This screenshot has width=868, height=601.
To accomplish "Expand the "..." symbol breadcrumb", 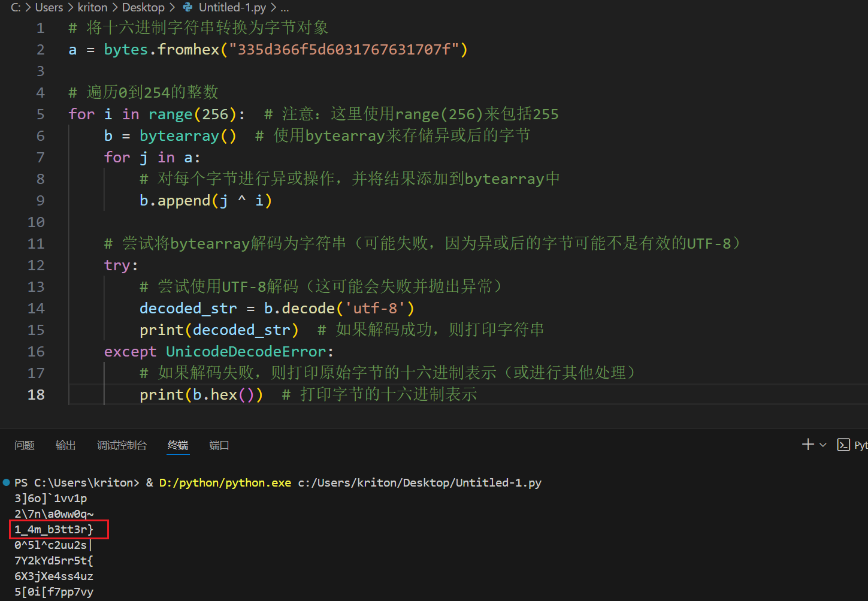I will coord(285,8).
